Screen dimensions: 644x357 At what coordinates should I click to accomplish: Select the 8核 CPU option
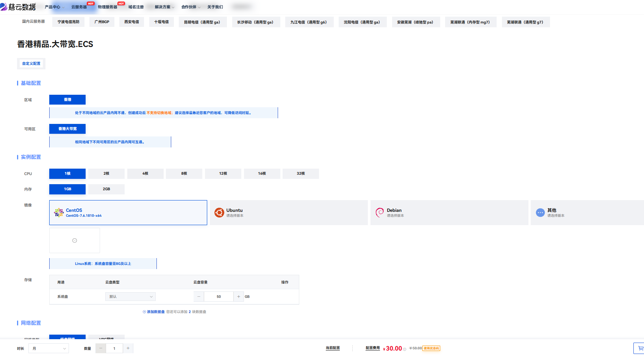(x=184, y=174)
